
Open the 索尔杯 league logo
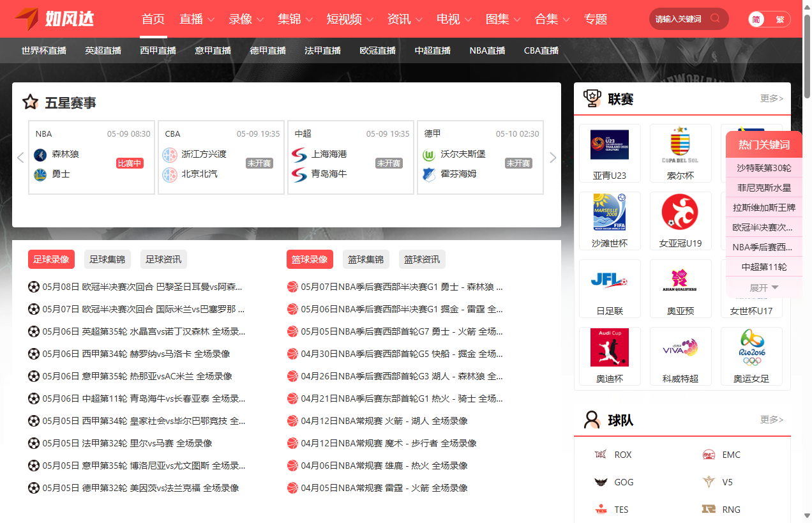(x=680, y=145)
